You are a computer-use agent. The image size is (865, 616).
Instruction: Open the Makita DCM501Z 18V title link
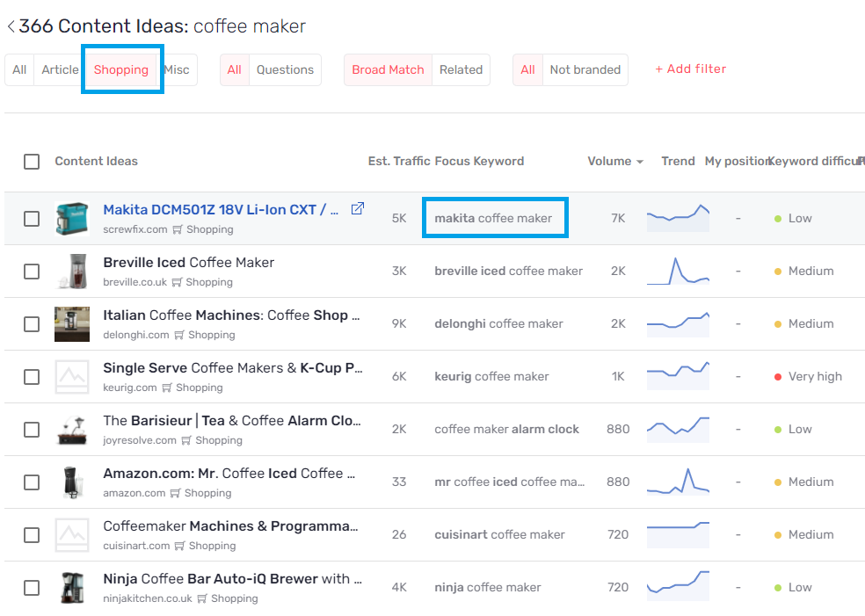[221, 209]
